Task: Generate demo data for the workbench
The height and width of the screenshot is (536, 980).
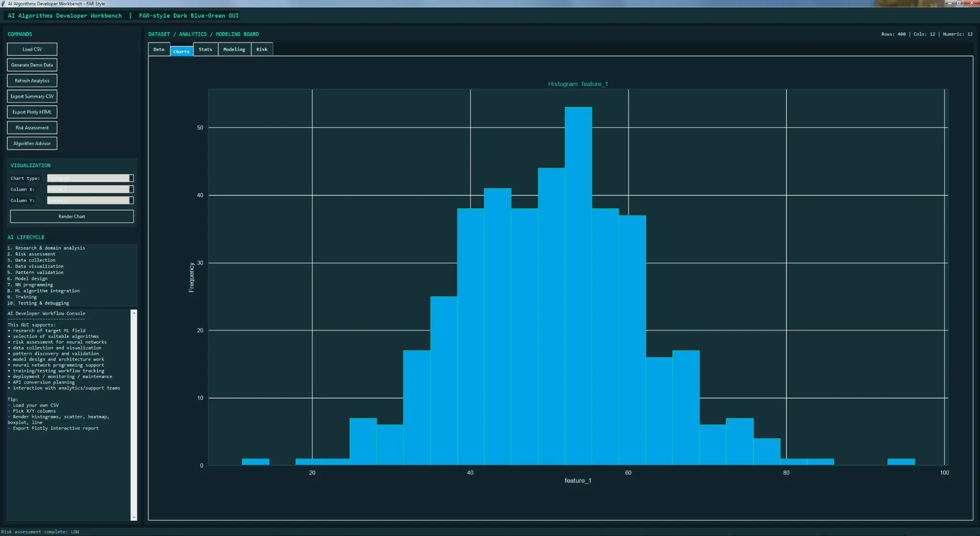Action: pos(32,65)
